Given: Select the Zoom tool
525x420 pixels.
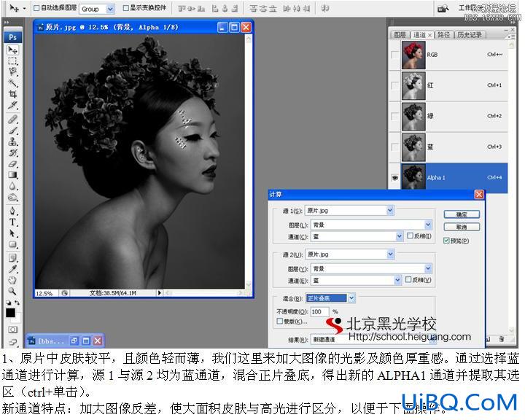Looking at the screenshot, I should [x=12, y=291].
